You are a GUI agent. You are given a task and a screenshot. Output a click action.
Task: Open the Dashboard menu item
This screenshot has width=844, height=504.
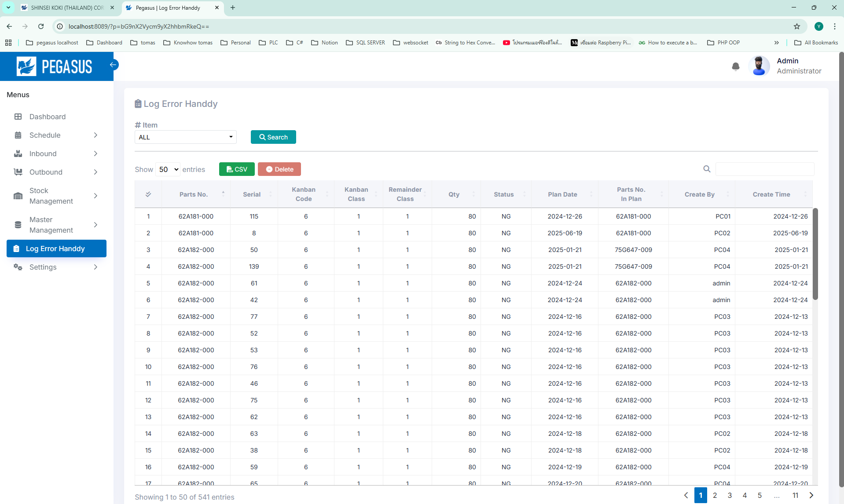click(48, 117)
